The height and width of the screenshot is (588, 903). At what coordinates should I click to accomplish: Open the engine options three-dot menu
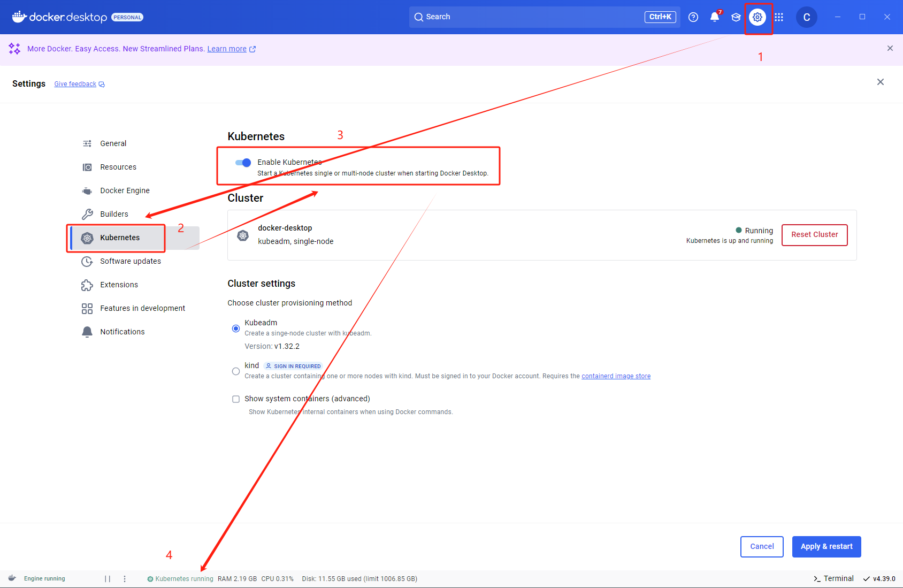(x=125, y=578)
